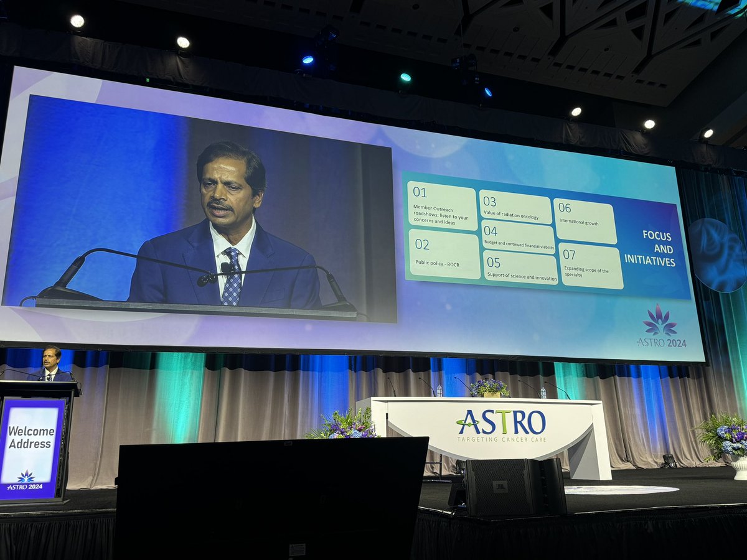Click the 01 Member Outreach card on slide
747x560 pixels.
(443, 207)
